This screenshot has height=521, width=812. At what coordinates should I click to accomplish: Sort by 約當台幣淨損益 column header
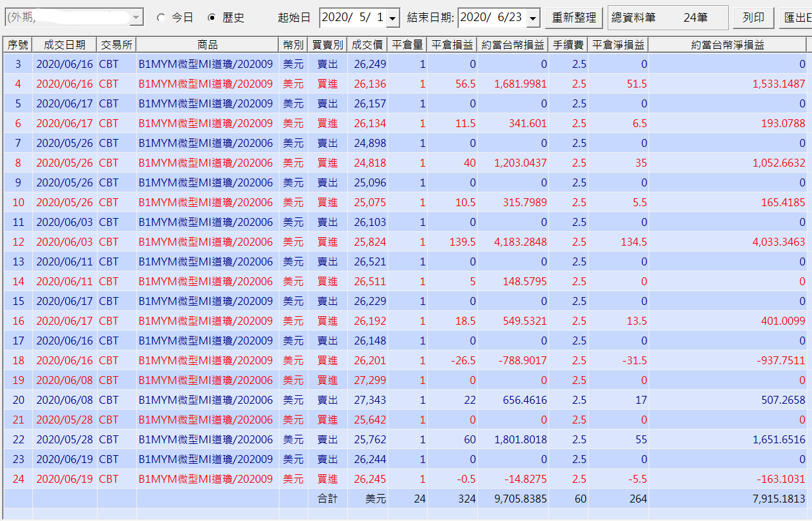728,45
